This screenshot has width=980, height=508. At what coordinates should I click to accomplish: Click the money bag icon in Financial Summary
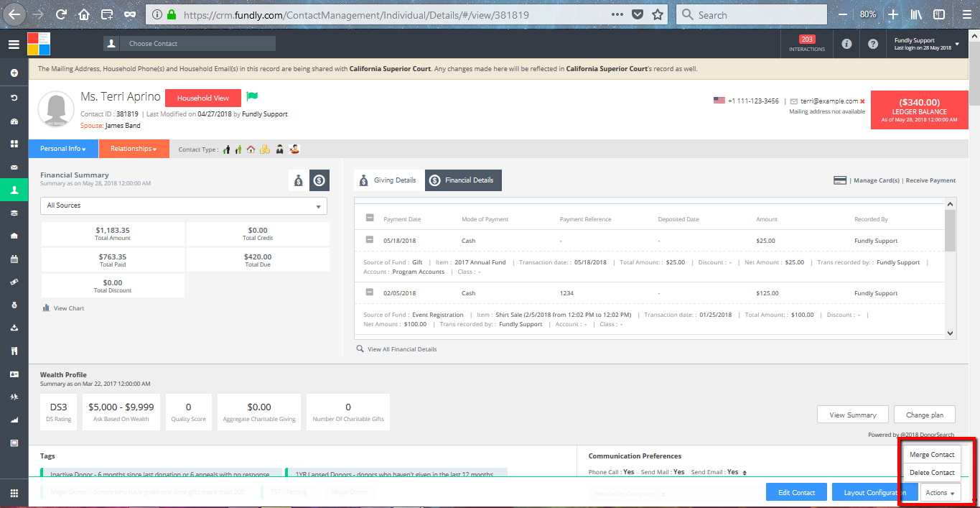[x=298, y=181]
